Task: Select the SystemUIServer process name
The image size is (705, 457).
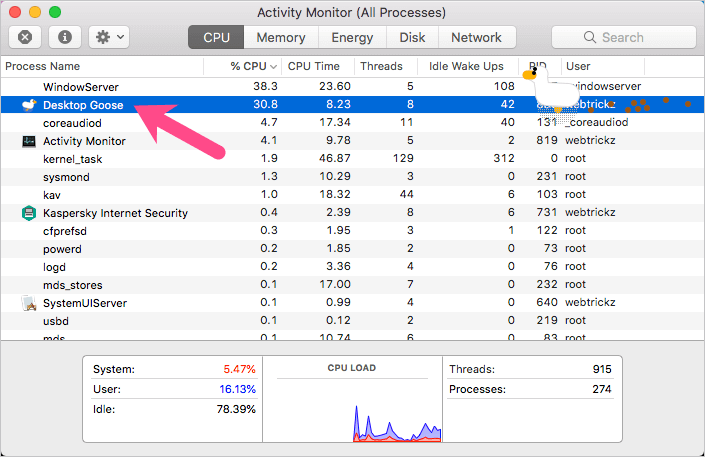Action: click(85, 303)
